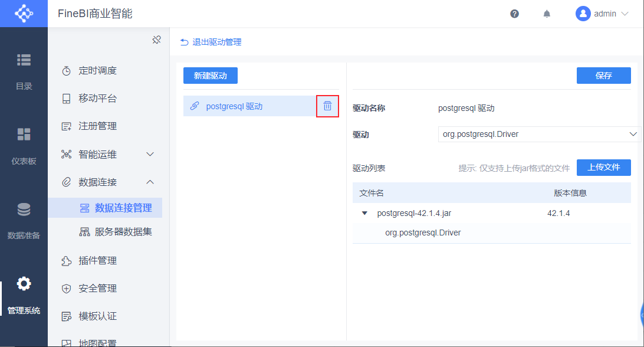Image resolution: width=644 pixels, height=347 pixels.
Task: Click the 移动平台 tablet icon
Action: pyautogui.click(x=66, y=99)
